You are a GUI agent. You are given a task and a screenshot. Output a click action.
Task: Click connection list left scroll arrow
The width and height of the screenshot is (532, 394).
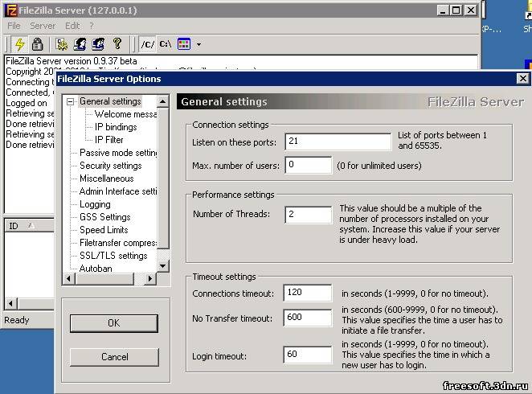point(11,303)
